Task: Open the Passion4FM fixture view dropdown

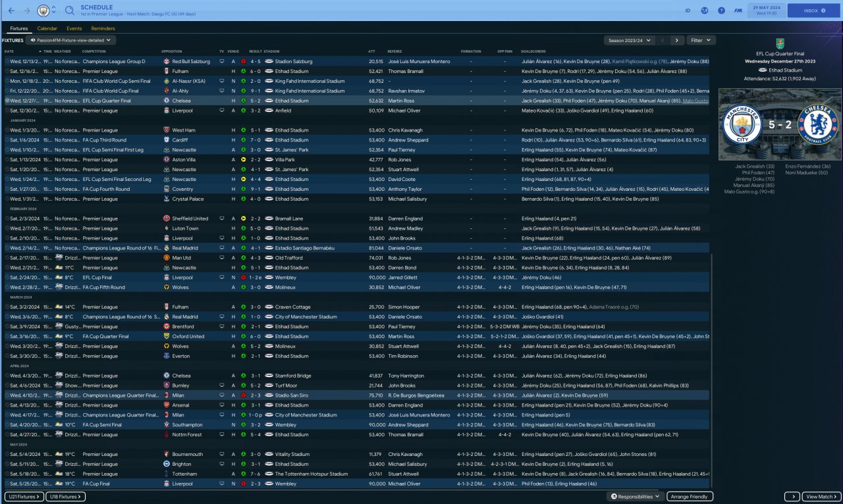Action: pyautogui.click(x=71, y=40)
